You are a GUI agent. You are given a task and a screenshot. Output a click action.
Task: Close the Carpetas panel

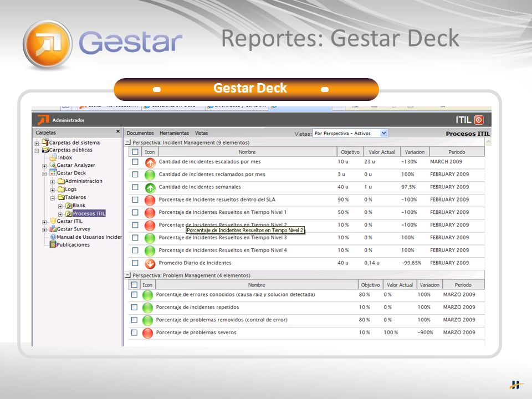point(117,132)
